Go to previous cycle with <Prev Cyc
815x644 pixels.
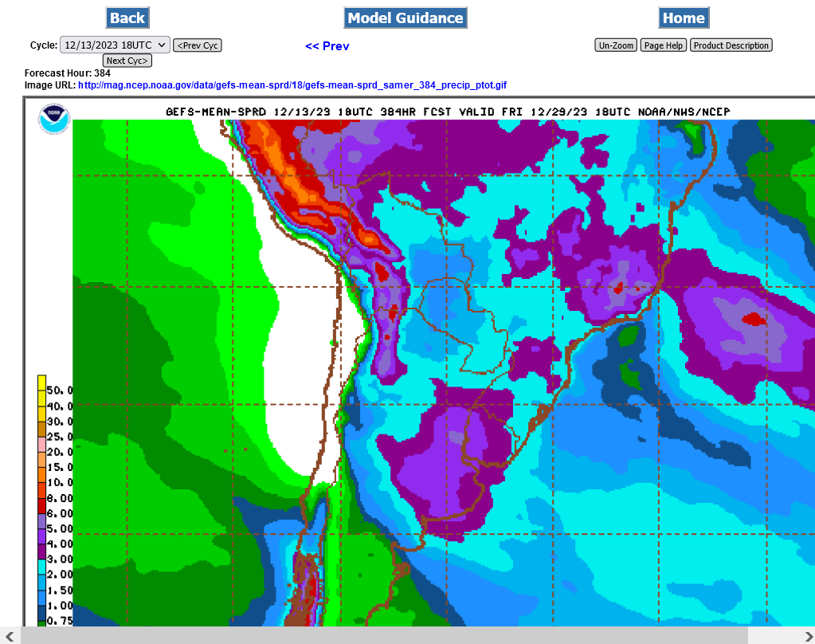pyautogui.click(x=198, y=45)
